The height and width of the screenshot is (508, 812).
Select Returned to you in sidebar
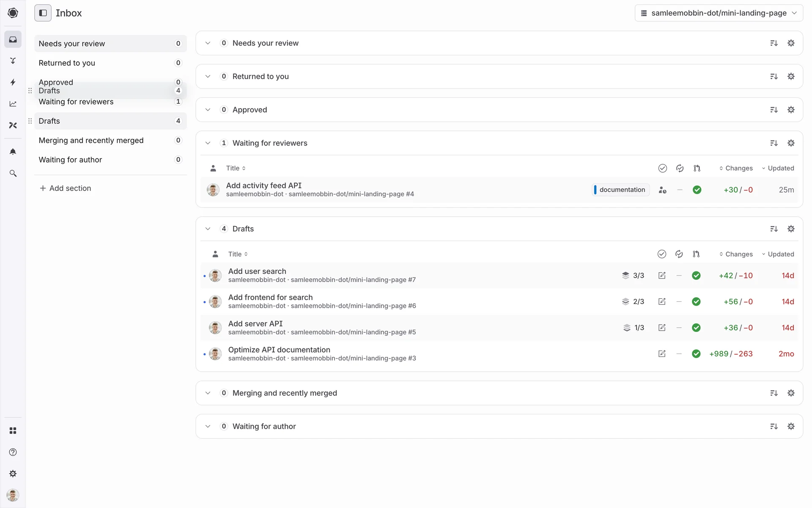tap(67, 63)
